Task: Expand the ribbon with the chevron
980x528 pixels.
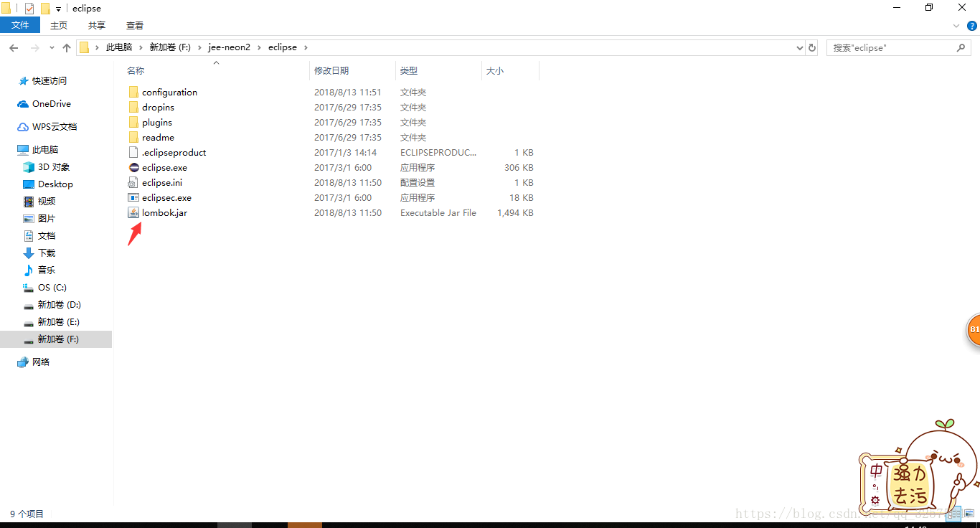Action: click(956, 25)
